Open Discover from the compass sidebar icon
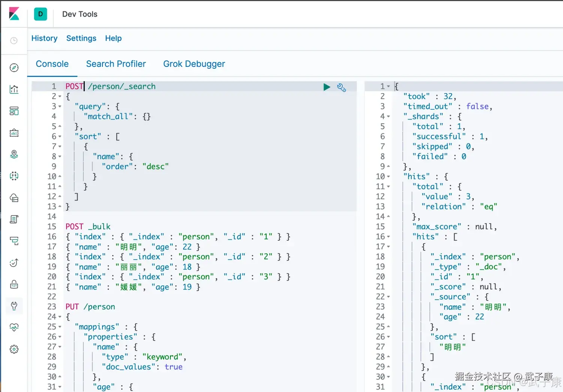The height and width of the screenshot is (392, 563). (14, 68)
